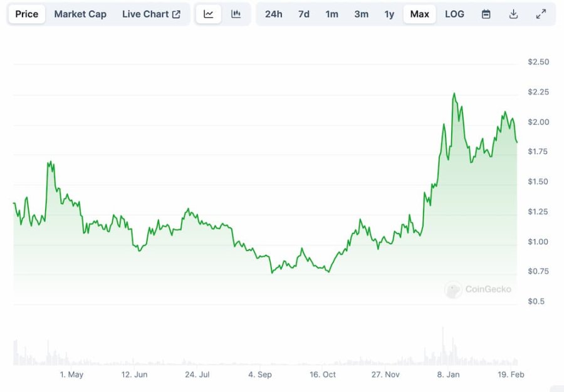Set time range to 7d
Screen dimensions: 564x392
coord(303,14)
